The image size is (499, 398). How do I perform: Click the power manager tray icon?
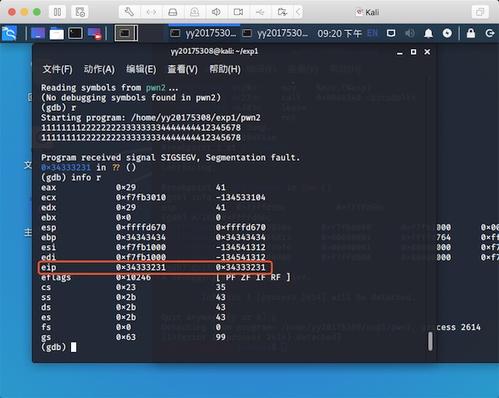coord(447,33)
